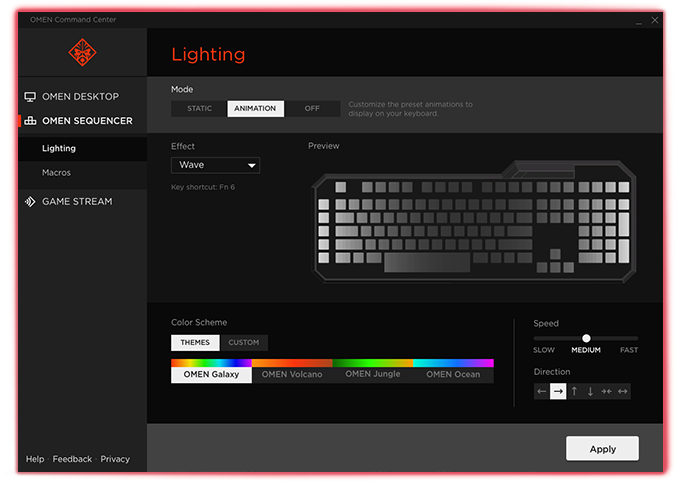Close the OMEN Command Center window
The height and width of the screenshot is (482, 675).
(655, 20)
